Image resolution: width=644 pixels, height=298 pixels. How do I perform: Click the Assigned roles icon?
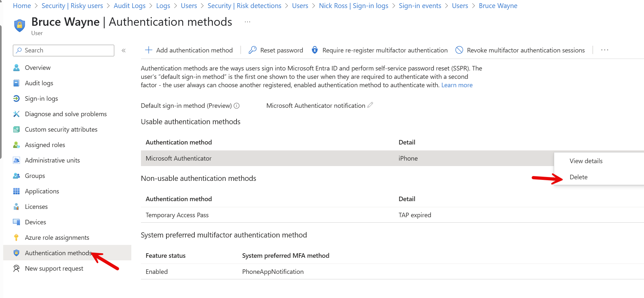point(16,145)
